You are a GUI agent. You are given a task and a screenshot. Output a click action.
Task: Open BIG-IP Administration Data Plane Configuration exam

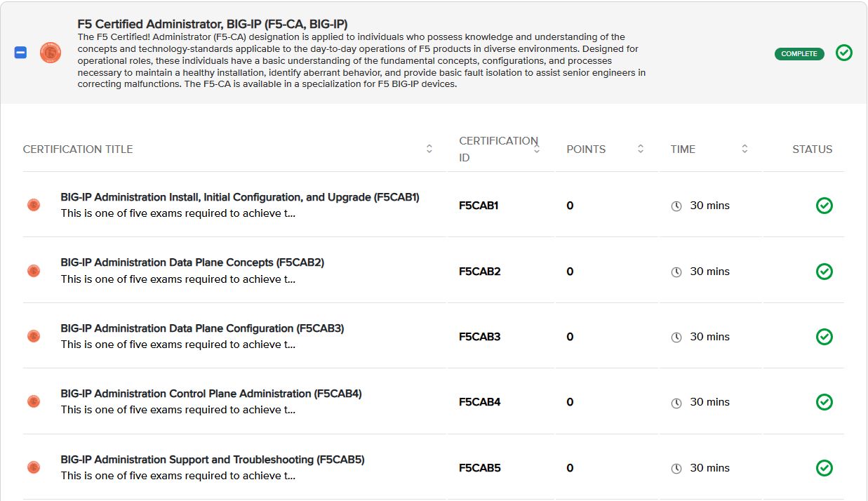tap(202, 328)
